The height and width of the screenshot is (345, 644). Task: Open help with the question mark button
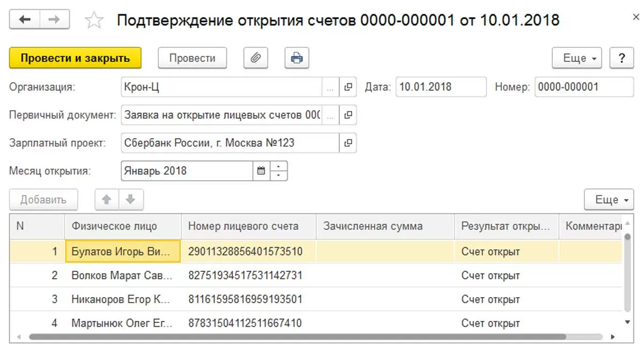click(x=622, y=58)
